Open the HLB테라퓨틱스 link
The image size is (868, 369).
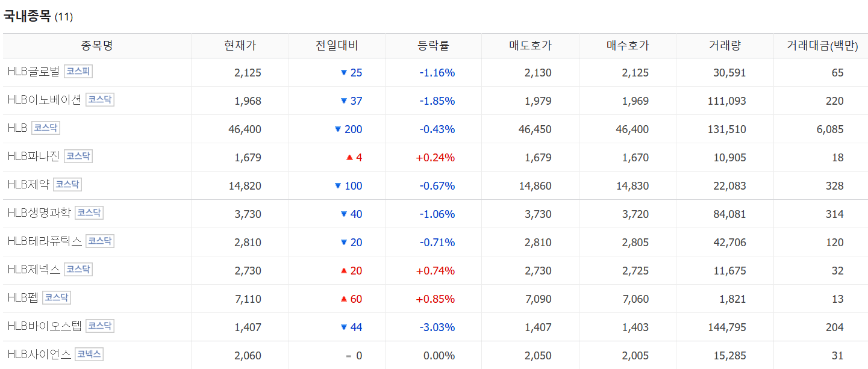(45, 241)
